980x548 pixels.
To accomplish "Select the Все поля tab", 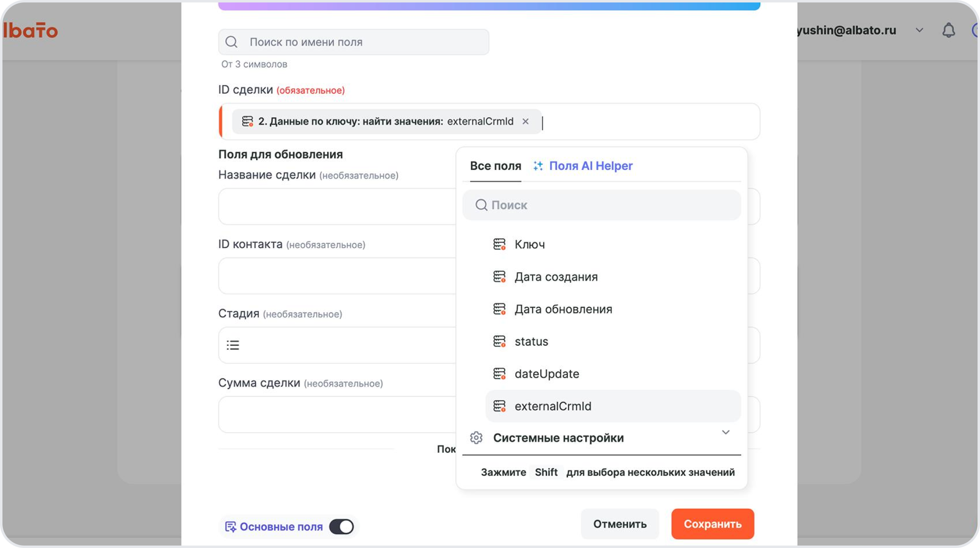I will click(495, 166).
